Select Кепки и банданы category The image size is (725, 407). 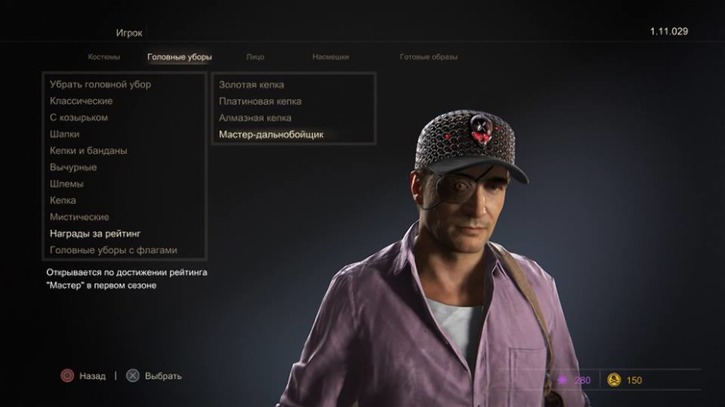(88, 151)
